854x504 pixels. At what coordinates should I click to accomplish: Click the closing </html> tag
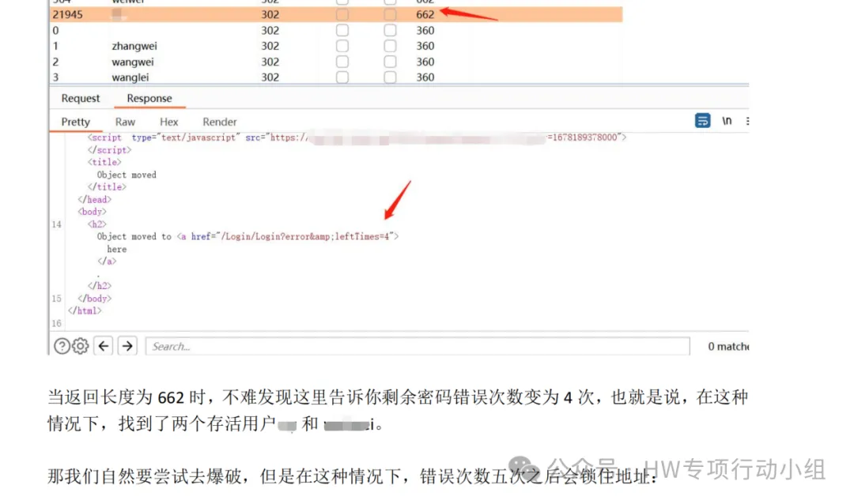85,310
